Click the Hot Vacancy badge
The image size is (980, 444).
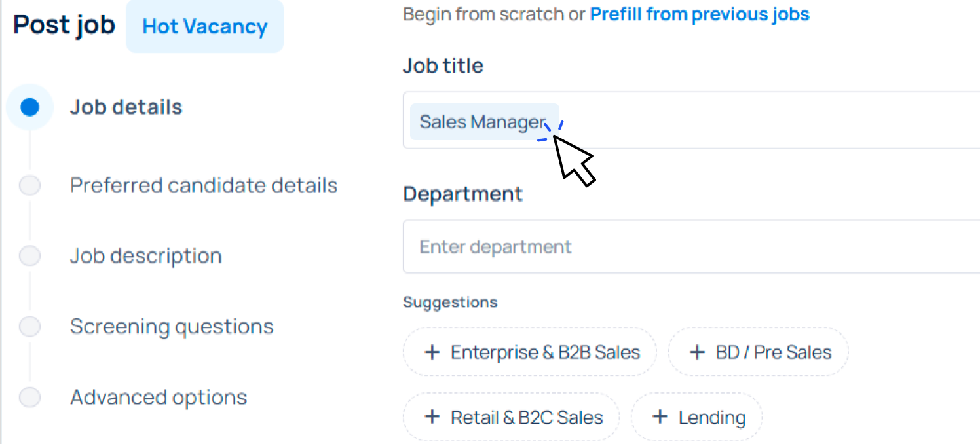pyautogui.click(x=204, y=27)
